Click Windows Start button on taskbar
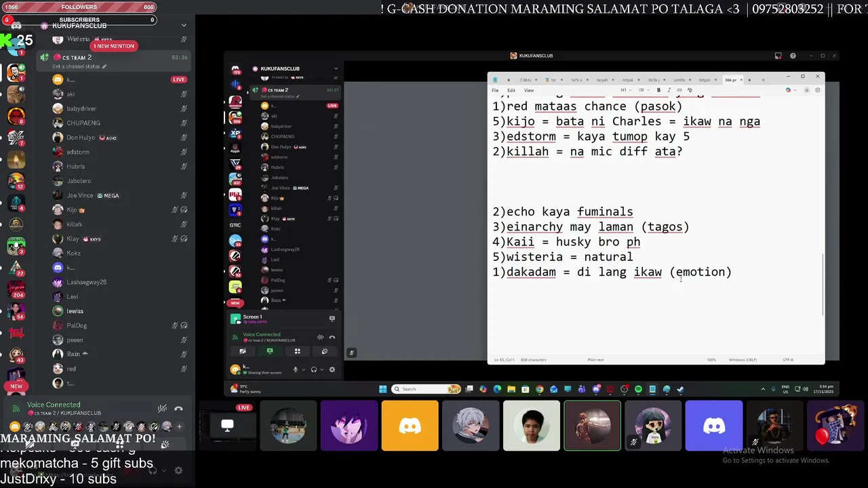Viewport: 868px width, 488px height. (x=382, y=389)
